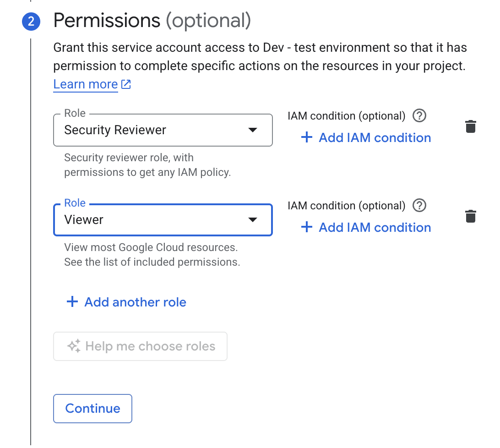
Task: Click See the list of included permissions text
Action: 152,262
